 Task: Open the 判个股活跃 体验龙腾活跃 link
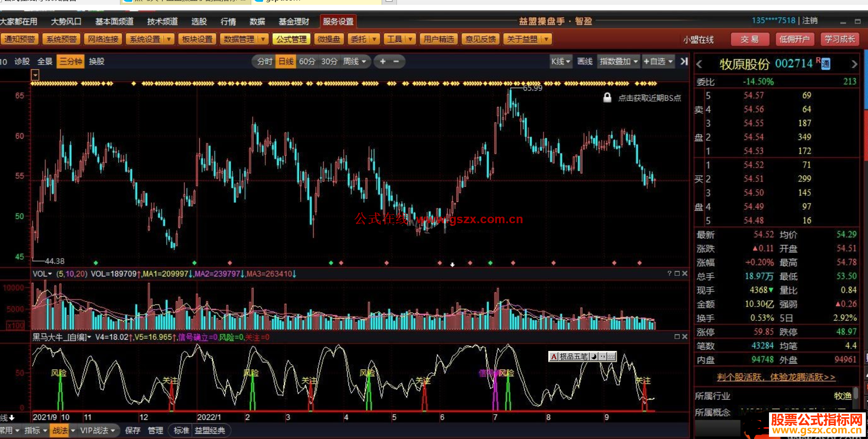(x=776, y=377)
